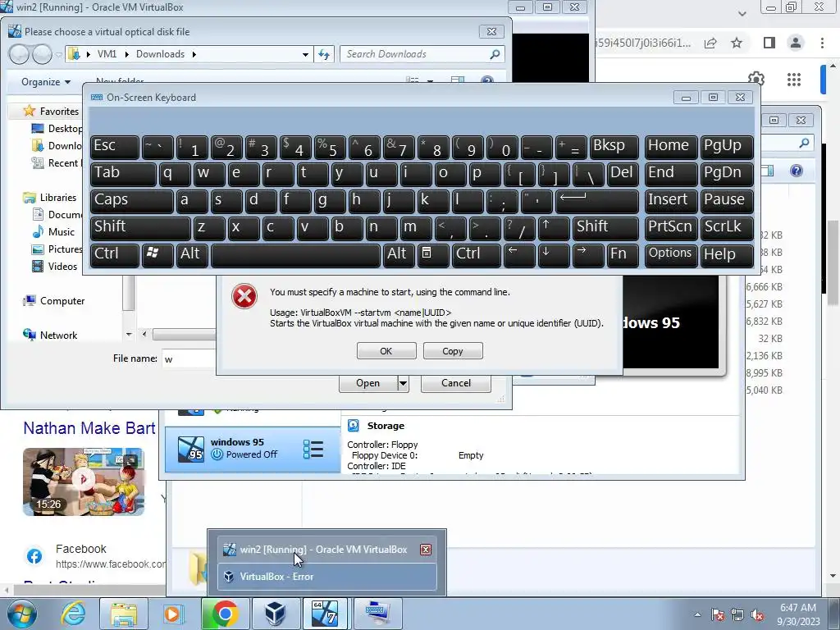This screenshot has width=840, height=630.
Task: Open the Google apps grid icon
Action: click(x=794, y=80)
